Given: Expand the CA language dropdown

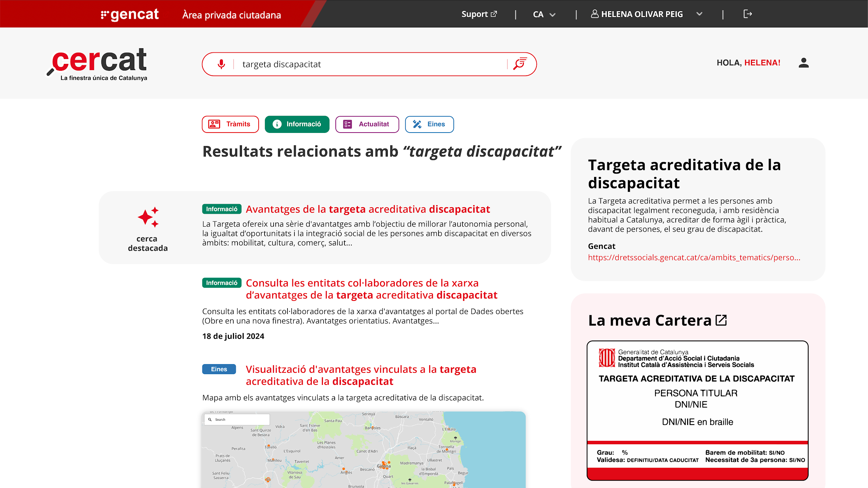Looking at the screenshot, I should (544, 14).
